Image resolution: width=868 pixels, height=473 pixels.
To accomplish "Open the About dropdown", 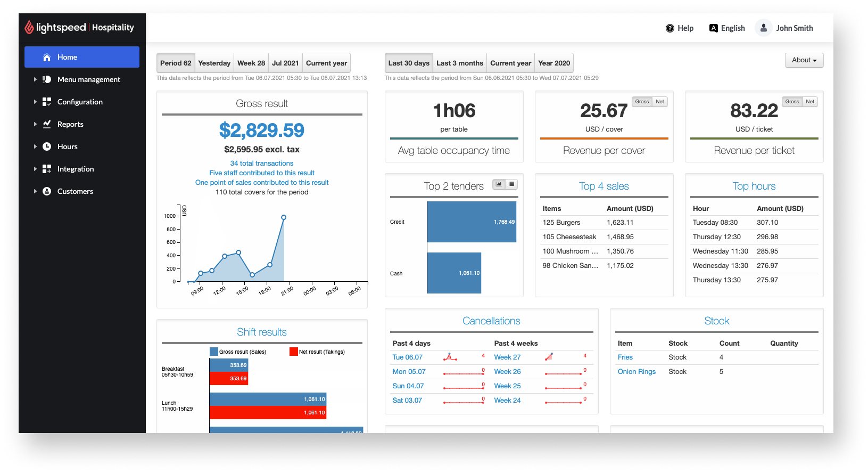I will tap(804, 60).
